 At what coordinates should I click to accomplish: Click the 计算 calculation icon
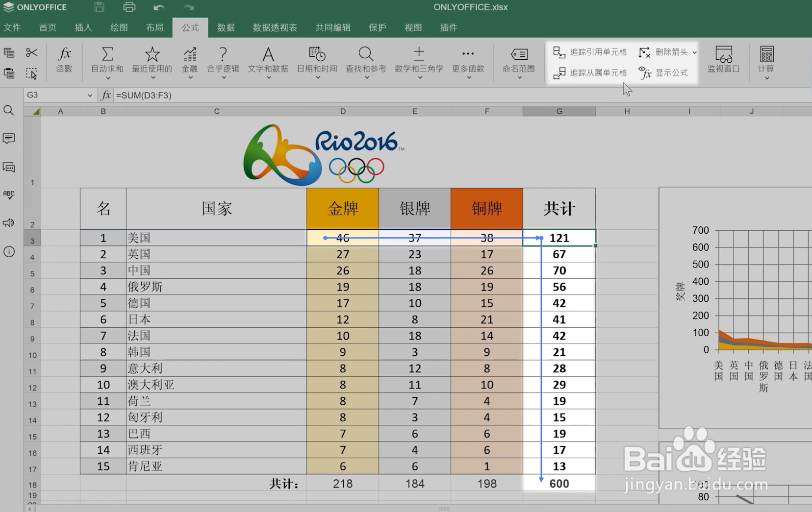coord(767,54)
